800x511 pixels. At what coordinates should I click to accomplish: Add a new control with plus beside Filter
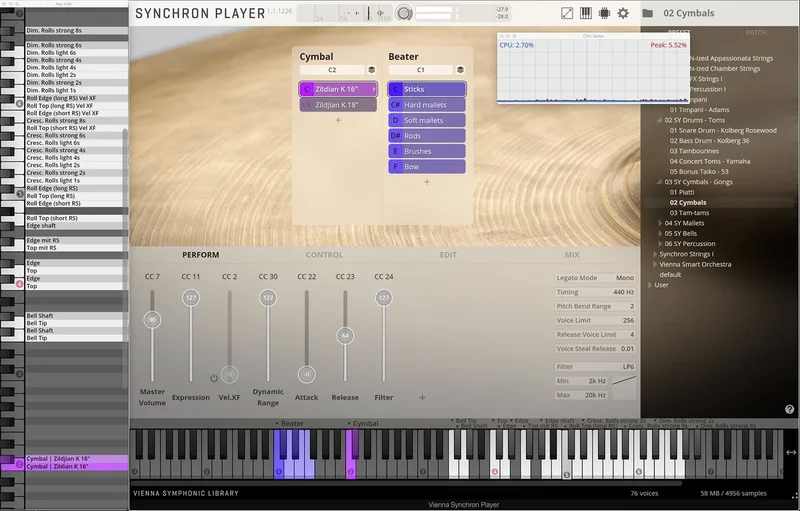tap(422, 397)
